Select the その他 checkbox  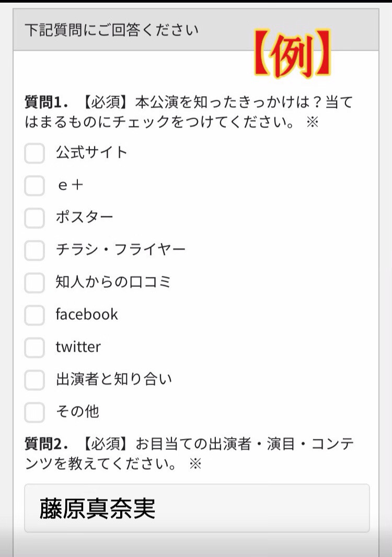pos(34,412)
